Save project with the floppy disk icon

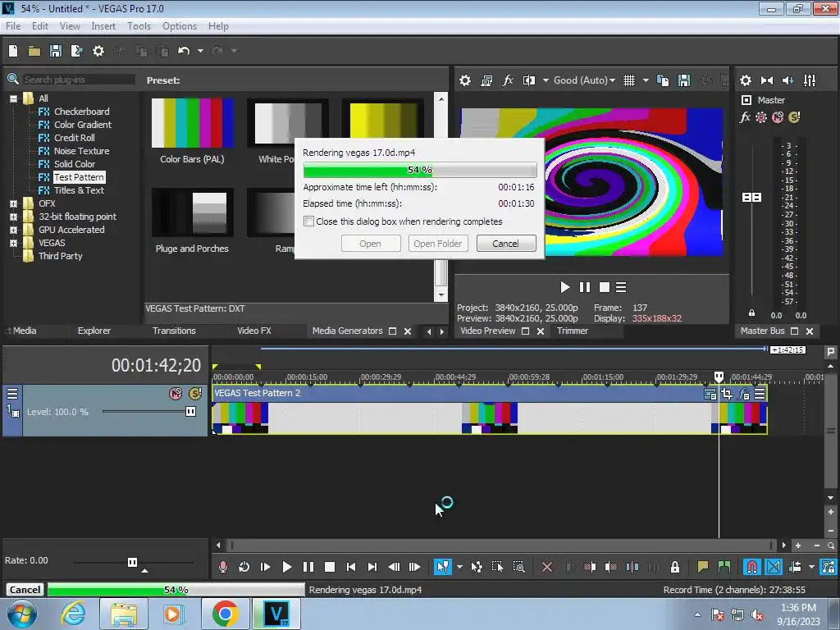click(x=55, y=51)
